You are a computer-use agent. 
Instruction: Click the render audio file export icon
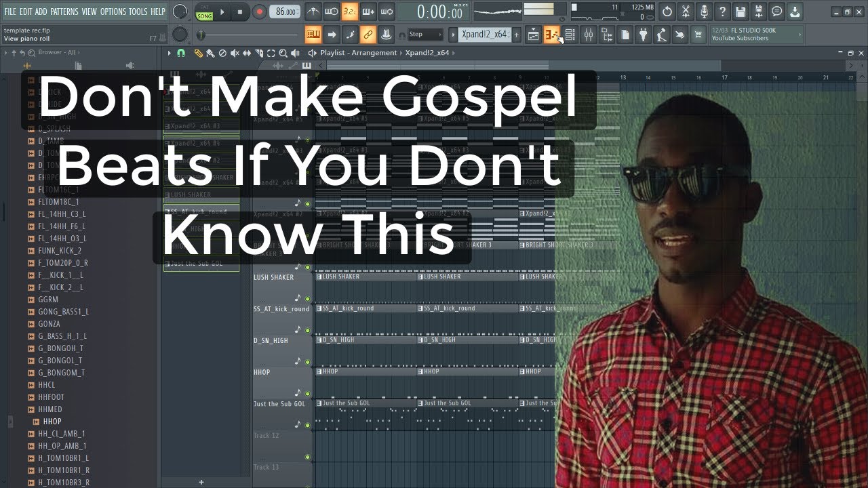[759, 12]
